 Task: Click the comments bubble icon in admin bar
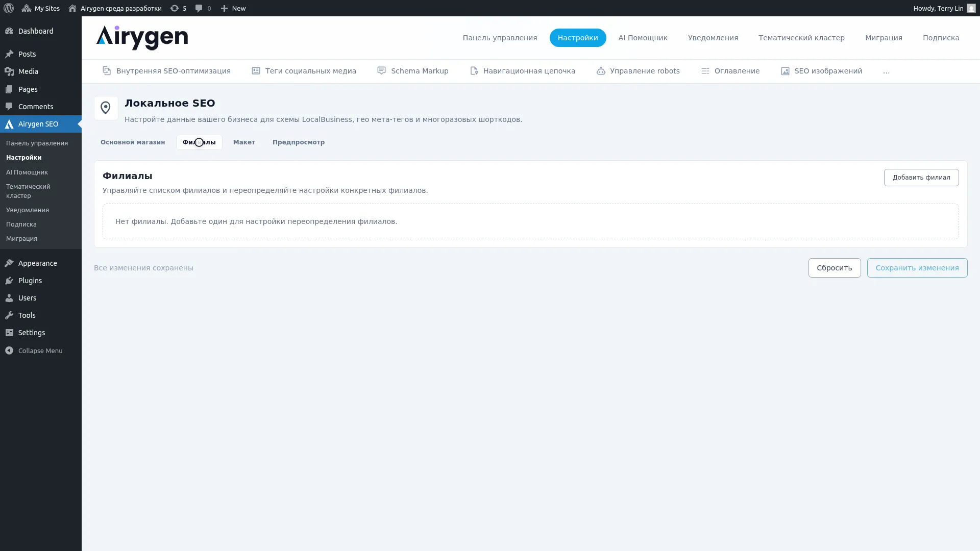pos(199,8)
